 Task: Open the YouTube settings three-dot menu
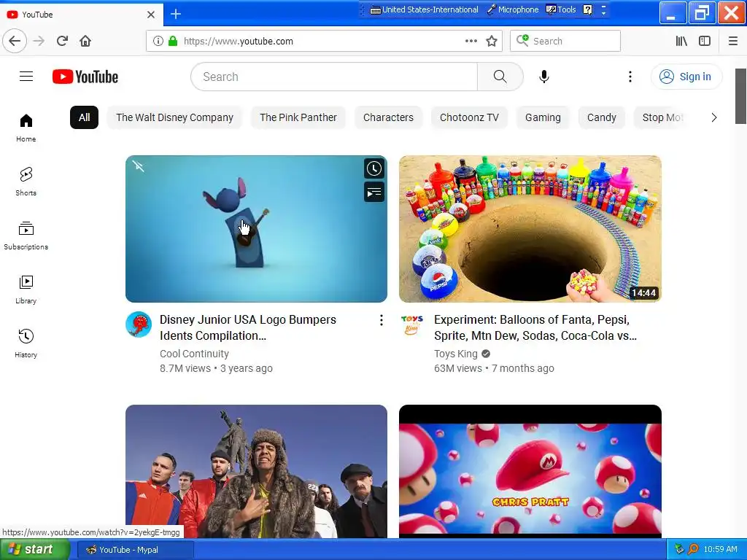coord(630,77)
